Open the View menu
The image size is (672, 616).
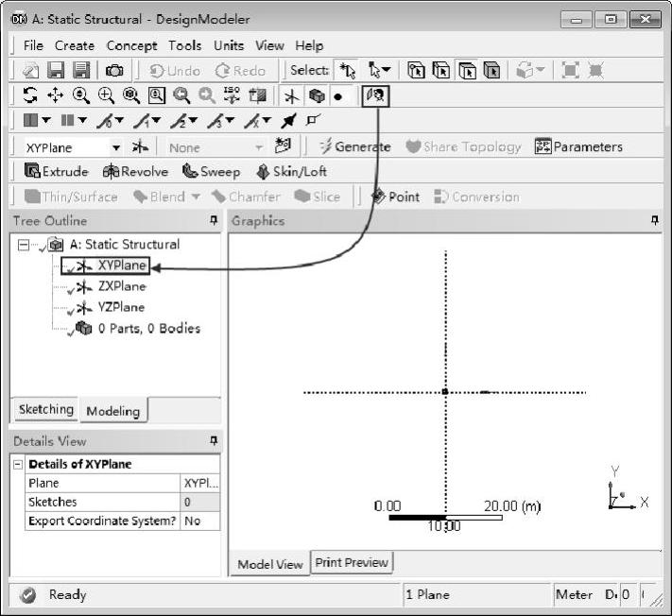(269, 45)
